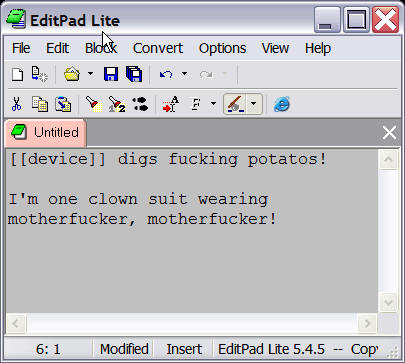
Task: Expand the Undo dropdown arrow
Action: (184, 74)
